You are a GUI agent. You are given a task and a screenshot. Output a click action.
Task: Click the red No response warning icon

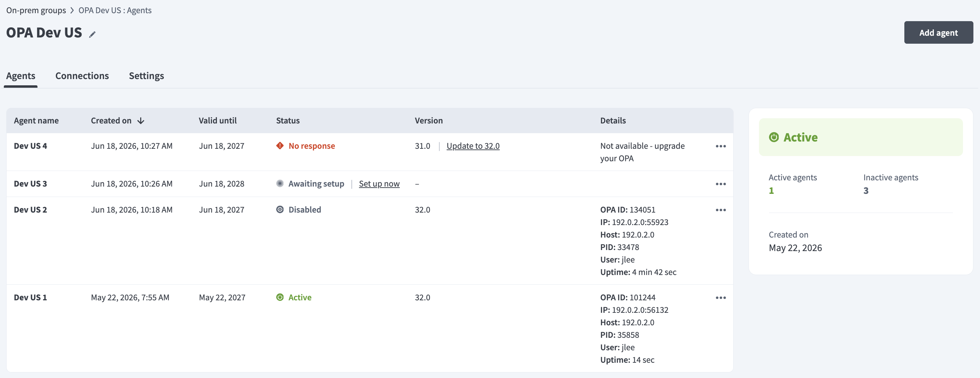point(280,146)
